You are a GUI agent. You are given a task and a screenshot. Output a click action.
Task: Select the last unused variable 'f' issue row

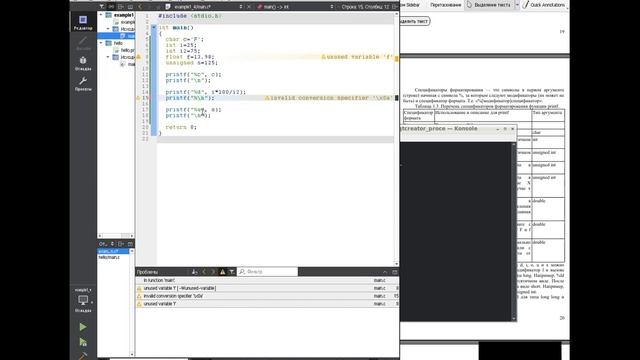[267, 304]
